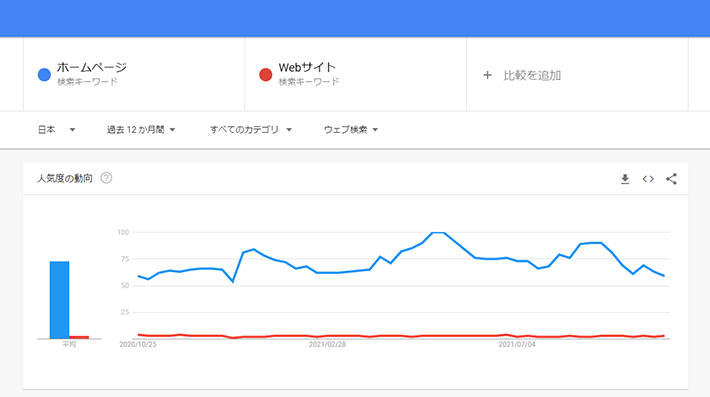Click the blue line peak at 100
Image resolution: width=710 pixels, height=397 pixels.
tap(438, 233)
